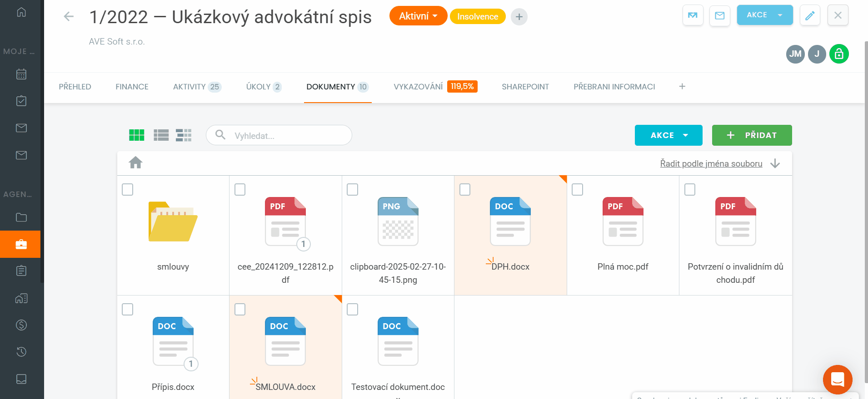
Task: Switch to the FINANCE tab
Action: point(132,87)
